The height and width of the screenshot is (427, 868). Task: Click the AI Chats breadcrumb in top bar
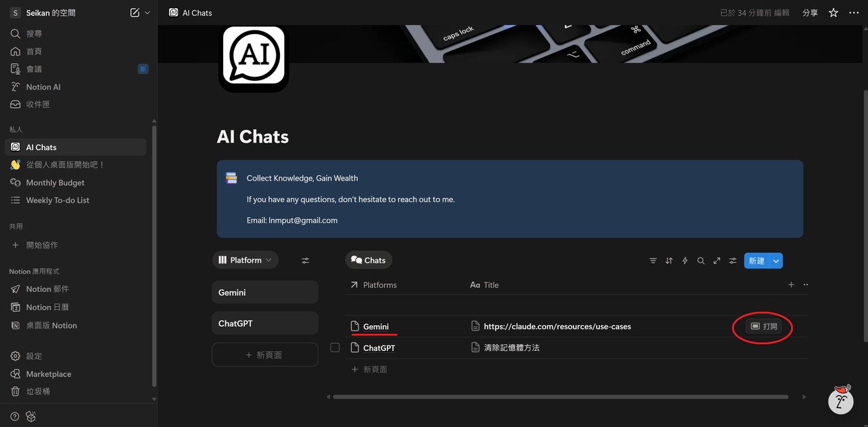coord(191,13)
